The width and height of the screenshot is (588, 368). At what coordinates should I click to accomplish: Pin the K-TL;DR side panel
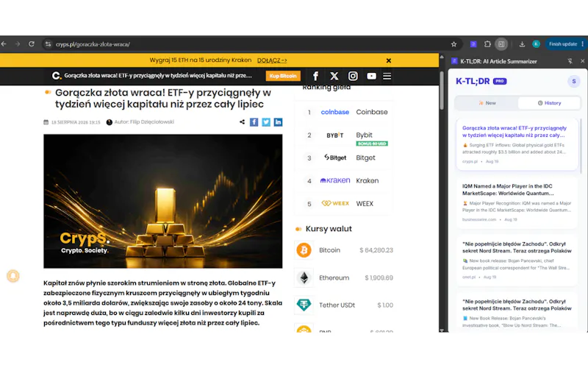[x=570, y=61]
